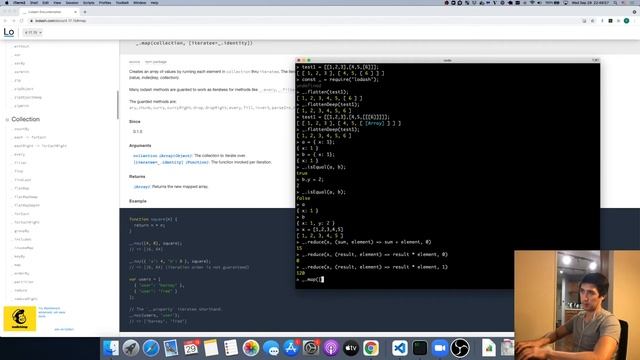
Task: Select includes in Collection sidebar list
Action: (22, 239)
